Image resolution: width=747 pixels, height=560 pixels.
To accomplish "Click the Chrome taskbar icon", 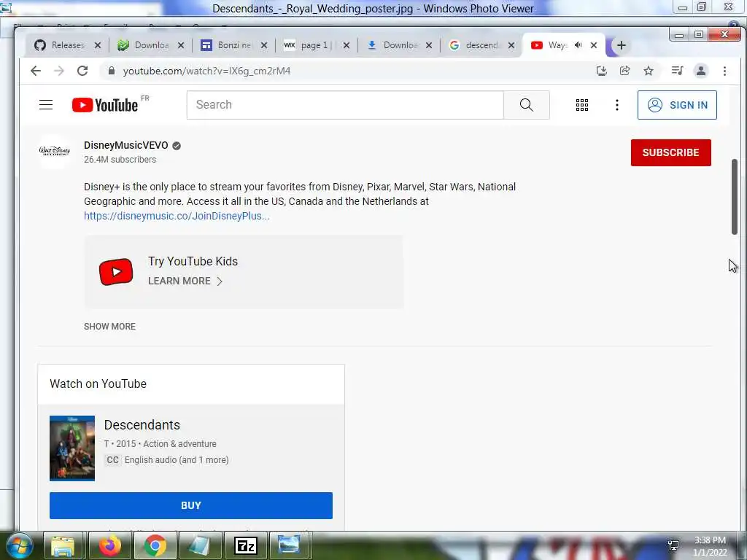I will pyautogui.click(x=155, y=545).
